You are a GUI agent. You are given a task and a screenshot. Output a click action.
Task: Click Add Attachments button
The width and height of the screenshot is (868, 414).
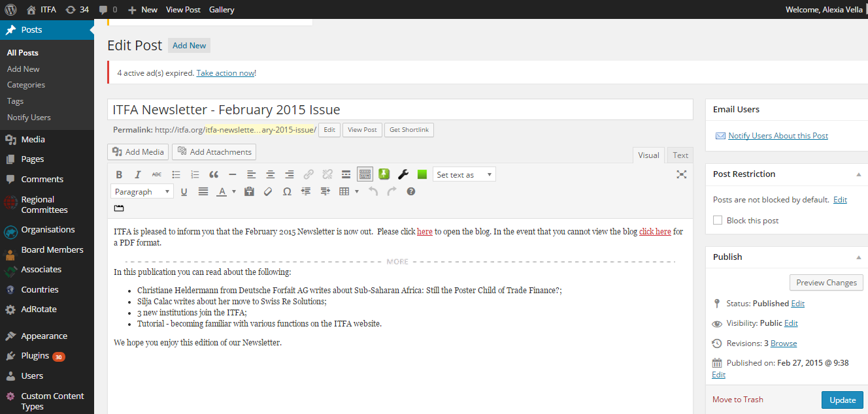coord(214,151)
